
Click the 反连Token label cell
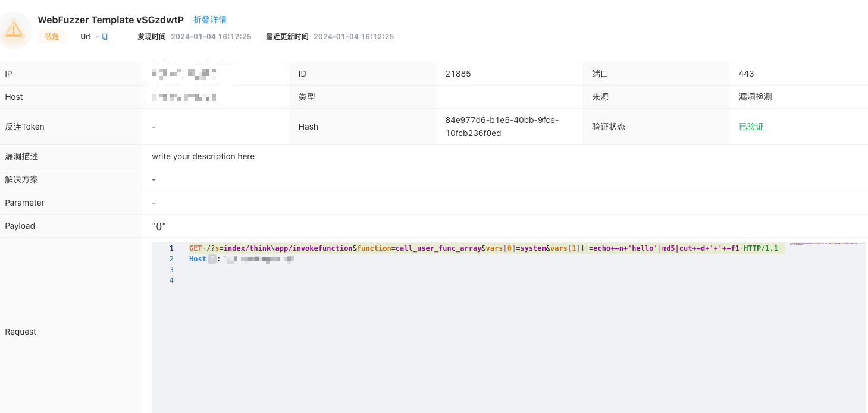[71, 127]
